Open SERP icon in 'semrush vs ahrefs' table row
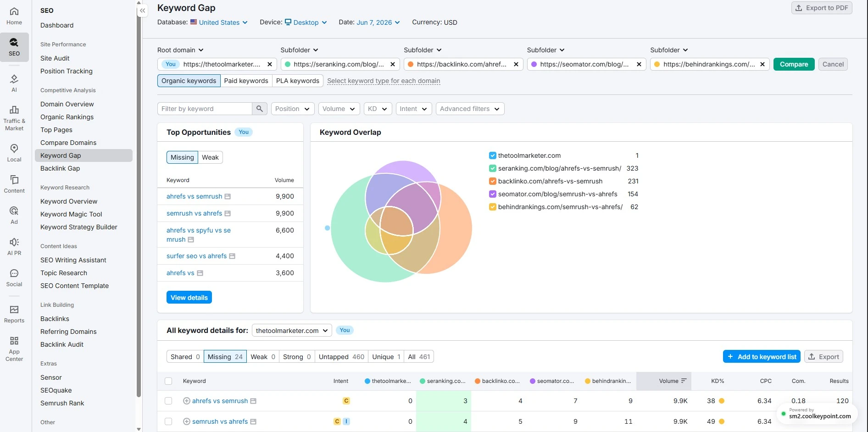 coord(253,422)
